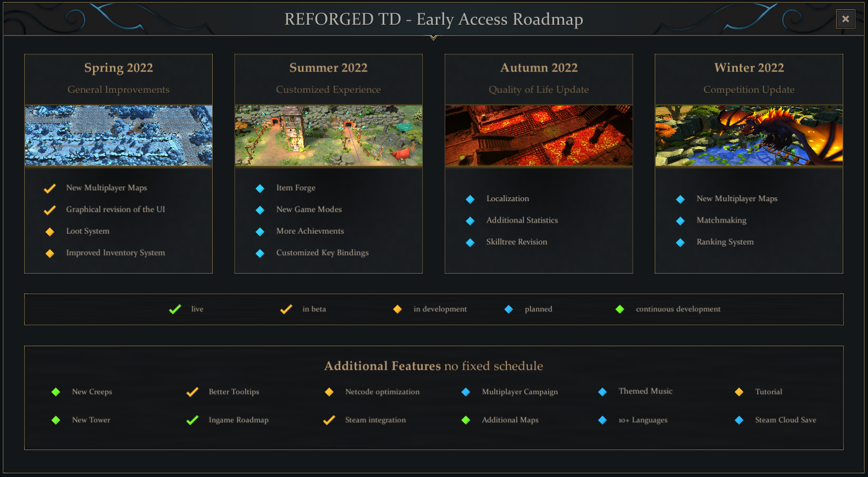The width and height of the screenshot is (868, 477).
Task: Click the Spring 2022 snowy map thumbnail
Action: (118, 136)
